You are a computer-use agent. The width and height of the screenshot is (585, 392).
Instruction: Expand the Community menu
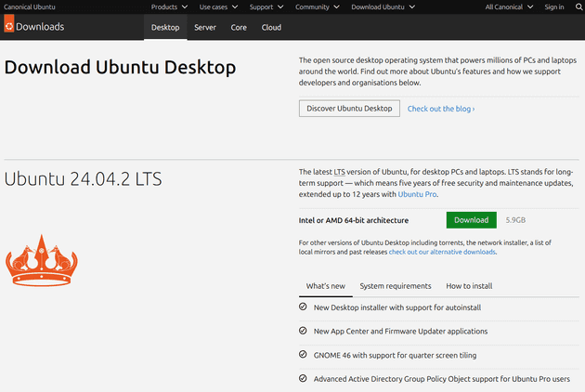[318, 7]
